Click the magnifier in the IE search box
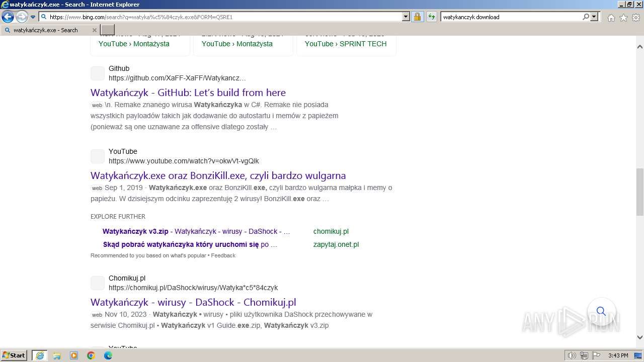This screenshot has width=644, height=362. coord(586,17)
